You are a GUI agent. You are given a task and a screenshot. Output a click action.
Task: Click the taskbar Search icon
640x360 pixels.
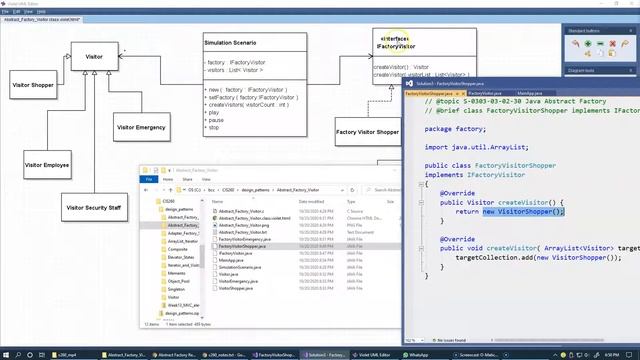(18, 355)
